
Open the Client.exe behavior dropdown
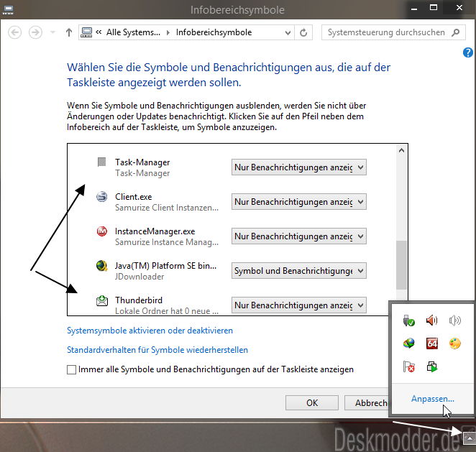tap(298, 202)
